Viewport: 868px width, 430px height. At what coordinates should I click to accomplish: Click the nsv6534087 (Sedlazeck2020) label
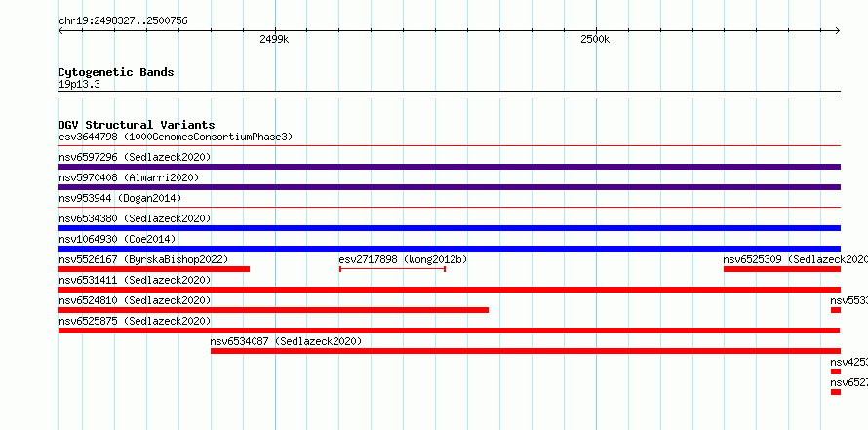[x=286, y=341]
